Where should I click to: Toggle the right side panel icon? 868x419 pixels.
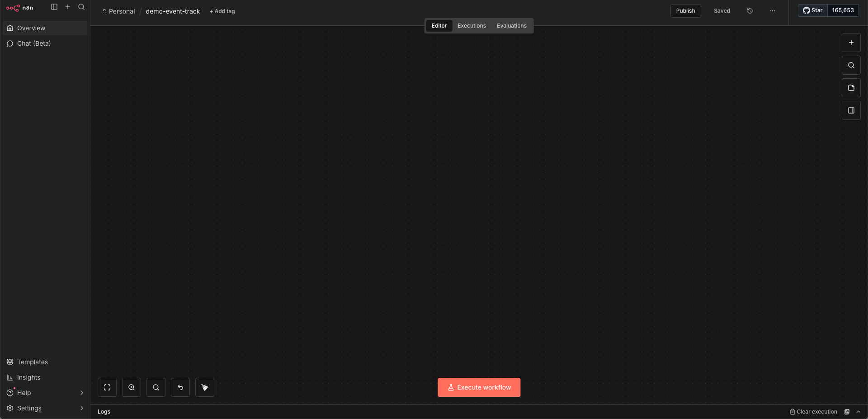pyautogui.click(x=851, y=110)
